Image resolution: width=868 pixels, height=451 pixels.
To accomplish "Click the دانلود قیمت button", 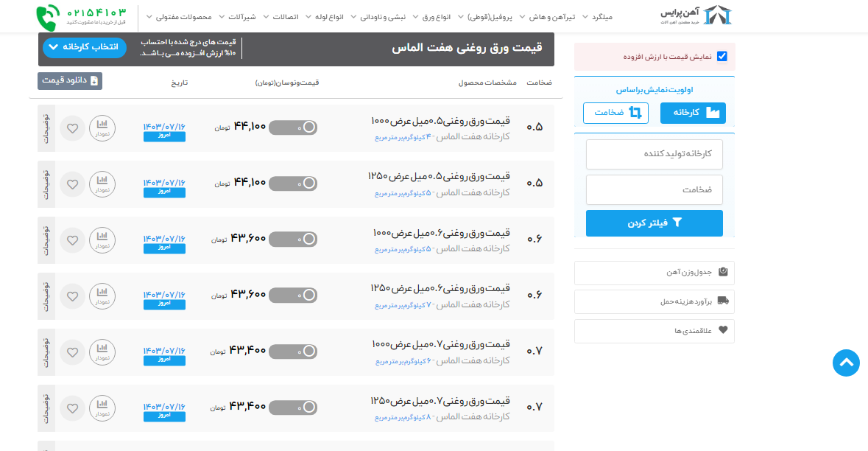I will (70, 81).
